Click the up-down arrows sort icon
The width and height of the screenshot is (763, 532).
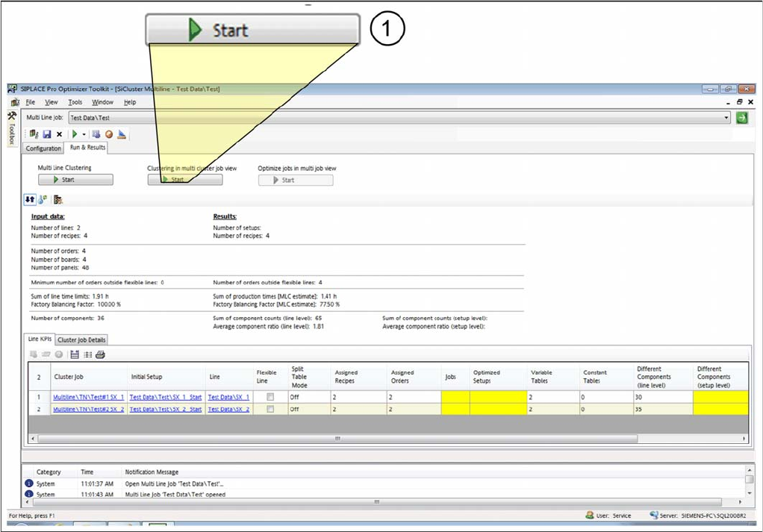pos(31,200)
